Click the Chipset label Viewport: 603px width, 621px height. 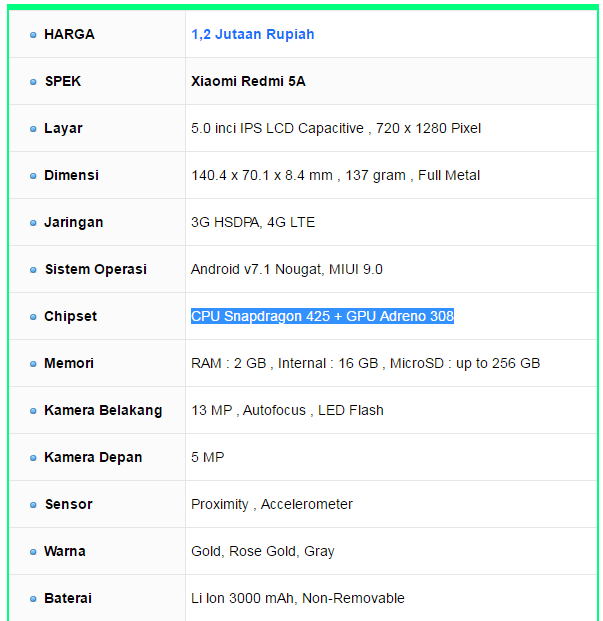pyautogui.click(x=70, y=316)
